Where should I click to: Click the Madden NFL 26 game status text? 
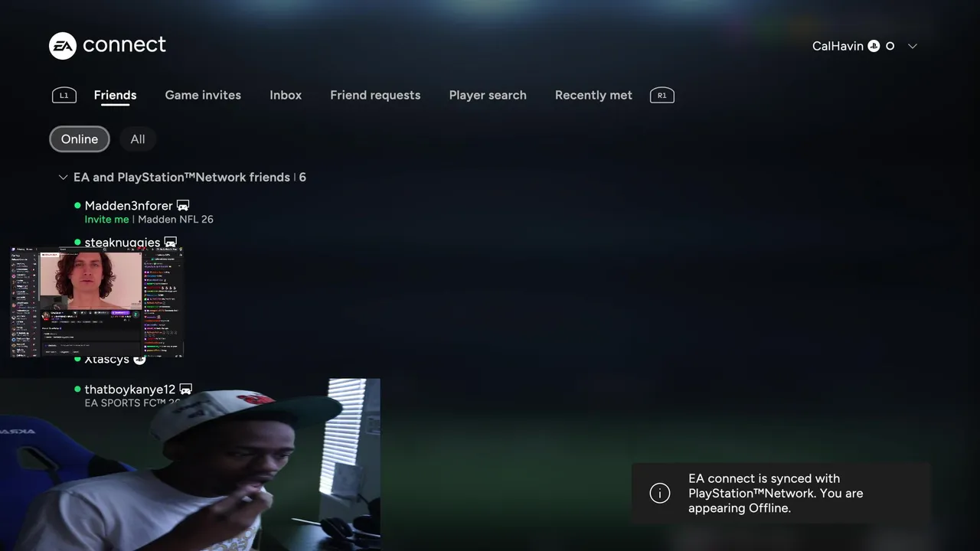coord(175,220)
